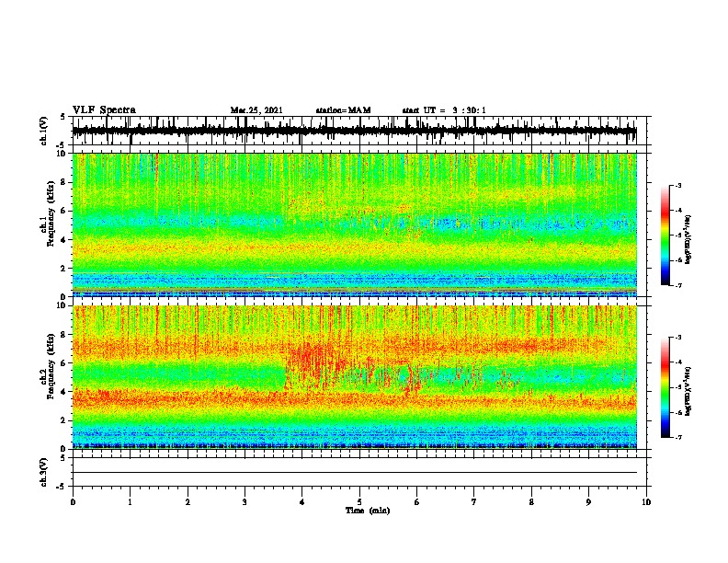Image resolution: width=728 pixels, height=563 pixels.
Task: Click time axis tick label "2"
Action: [x=188, y=502]
